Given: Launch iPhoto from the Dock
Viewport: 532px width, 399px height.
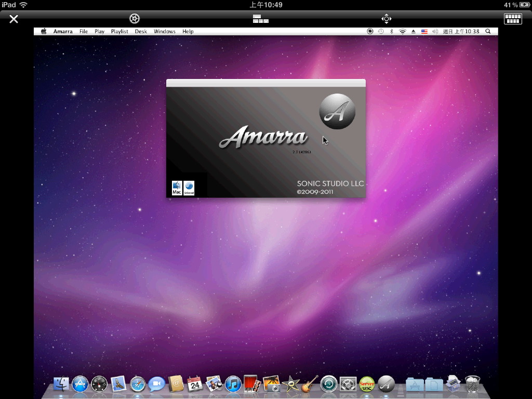Looking at the screenshot, I should 271,384.
